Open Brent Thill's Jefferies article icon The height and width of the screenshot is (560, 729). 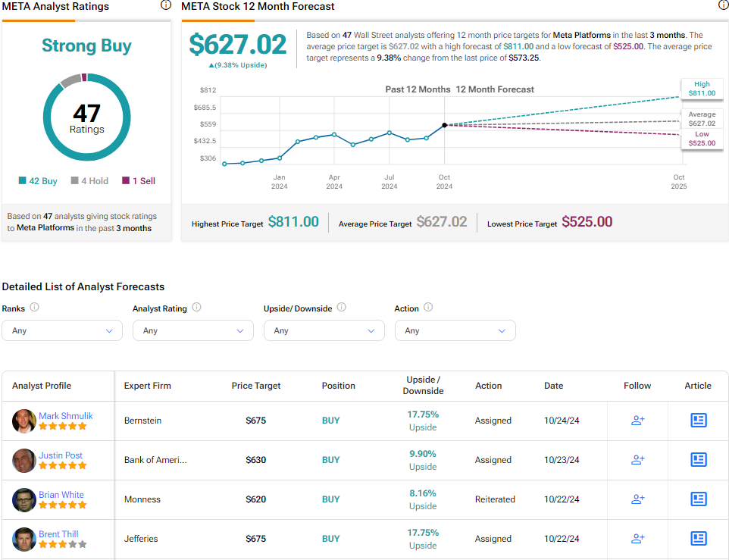tap(698, 539)
